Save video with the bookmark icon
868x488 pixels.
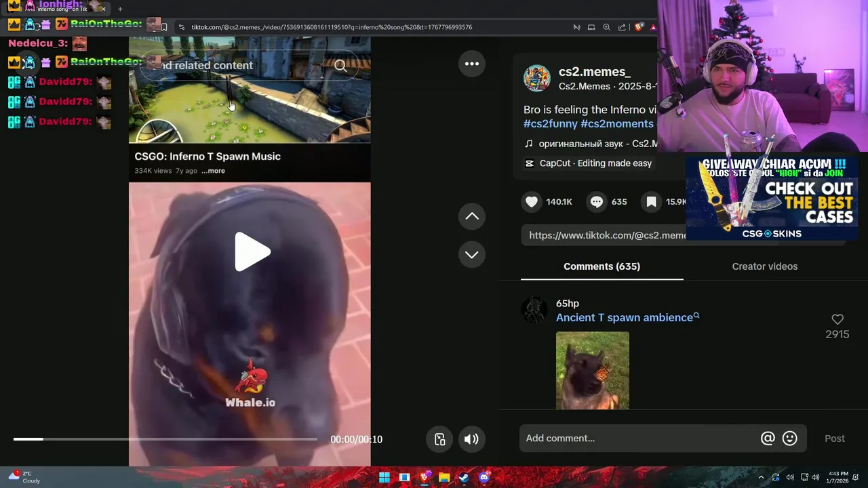[x=651, y=202]
